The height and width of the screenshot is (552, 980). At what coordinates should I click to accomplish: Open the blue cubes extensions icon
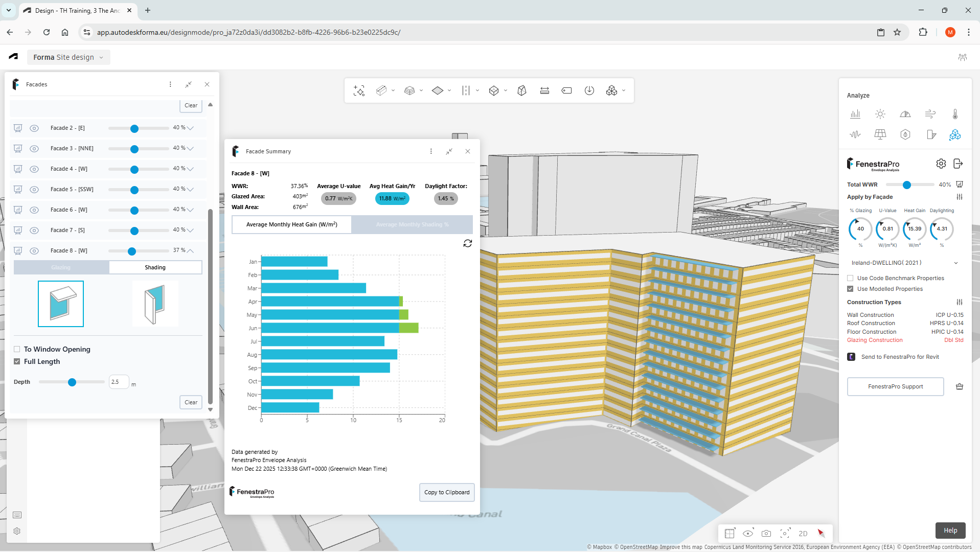click(x=955, y=134)
